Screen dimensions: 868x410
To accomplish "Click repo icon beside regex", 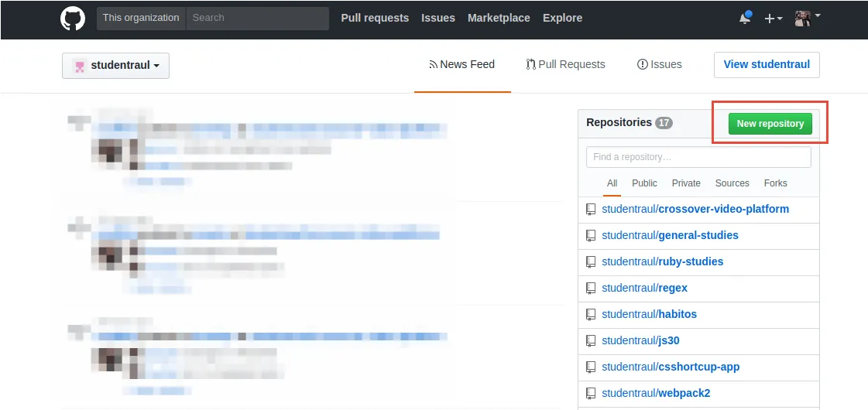I will tap(592, 288).
